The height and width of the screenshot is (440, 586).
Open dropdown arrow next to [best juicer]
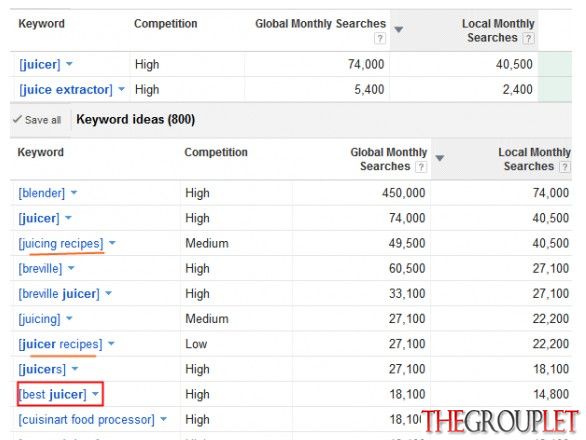(96, 394)
